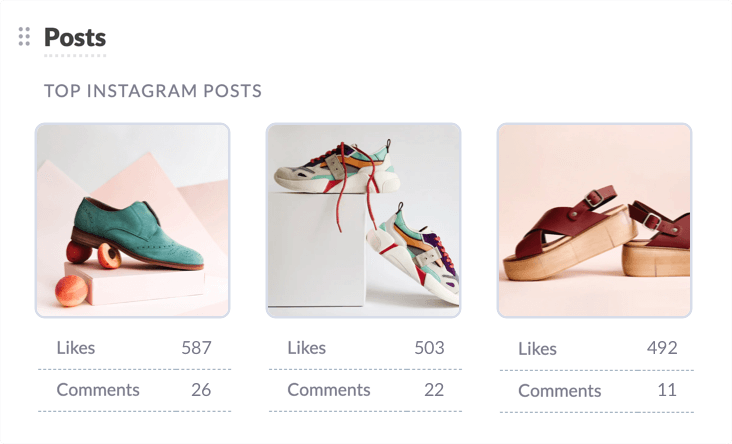Select the 26 comments count
The height and width of the screenshot is (444, 732).
[x=201, y=390]
